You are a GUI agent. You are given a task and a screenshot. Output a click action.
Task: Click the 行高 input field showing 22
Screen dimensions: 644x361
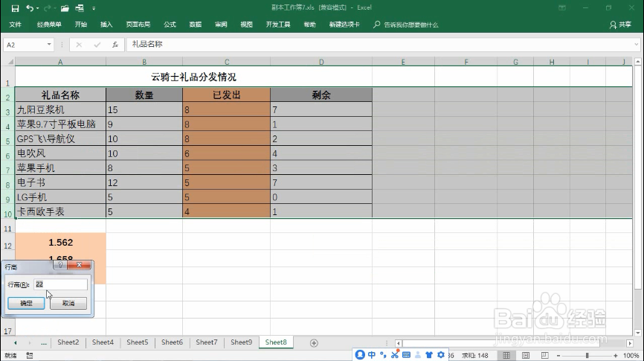coord(60,284)
